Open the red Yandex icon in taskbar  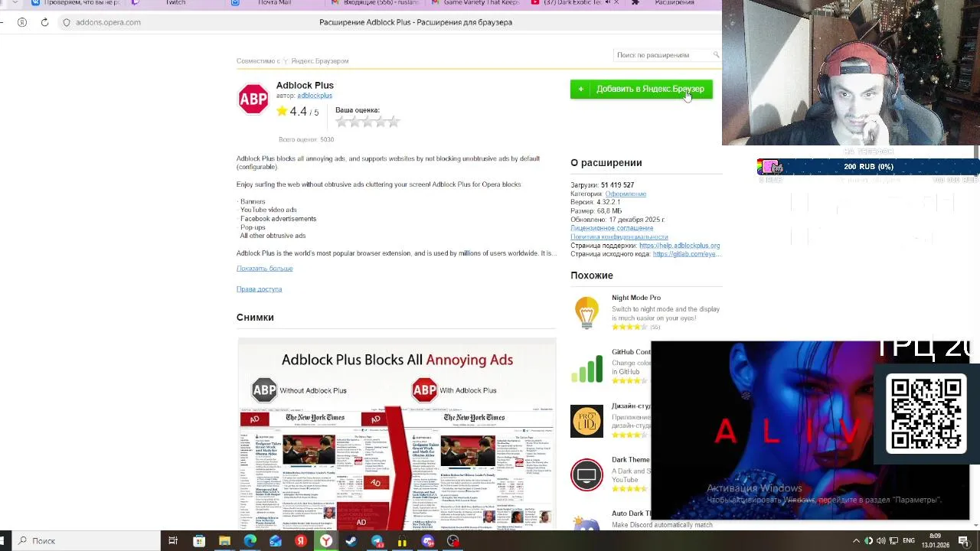[x=301, y=541]
